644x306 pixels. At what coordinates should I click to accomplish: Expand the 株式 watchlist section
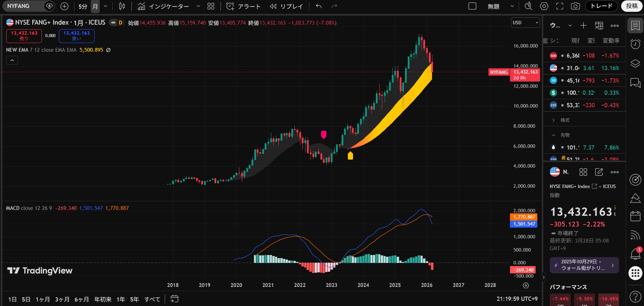coord(554,120)
